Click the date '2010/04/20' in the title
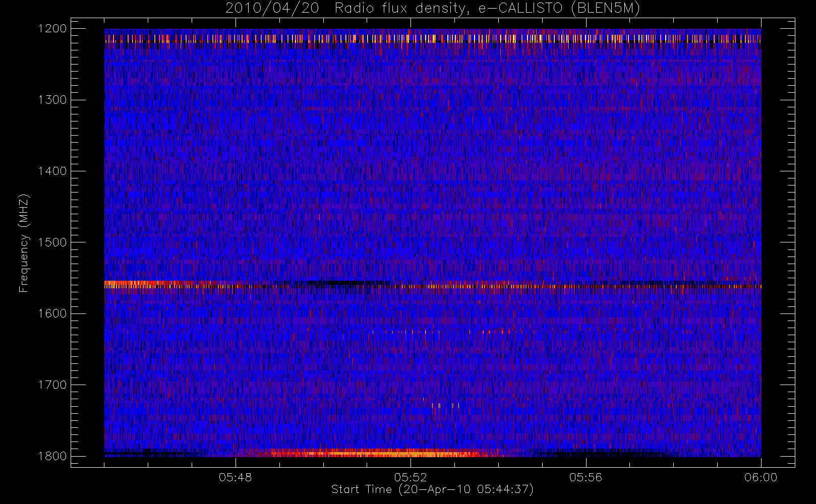 pos(272,9)
